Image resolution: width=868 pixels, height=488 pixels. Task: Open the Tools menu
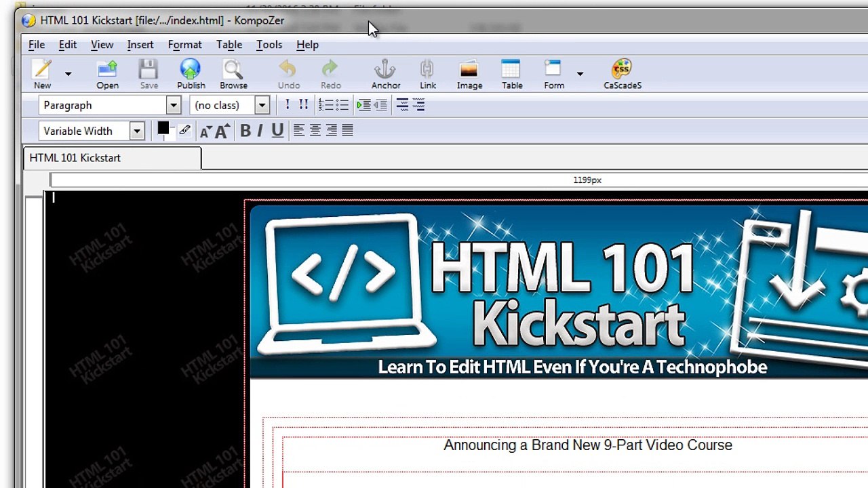click(x=269, y=45)
